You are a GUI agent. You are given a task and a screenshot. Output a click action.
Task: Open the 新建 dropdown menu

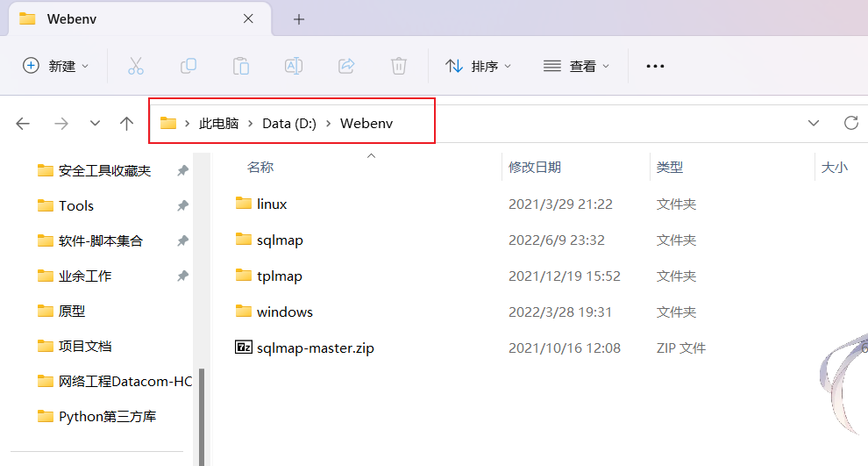pyautogui.click(x=56, y=66)
